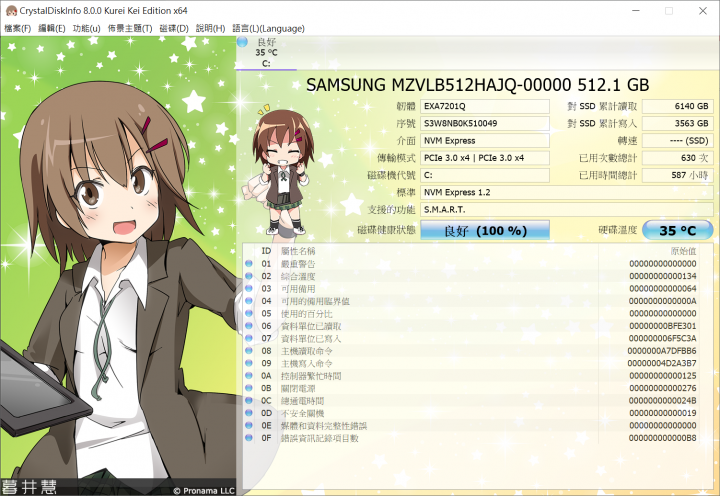Click status icon of attribute 05 使用的百分比
This screenshot has height=496, width=720.
(249, 313)
